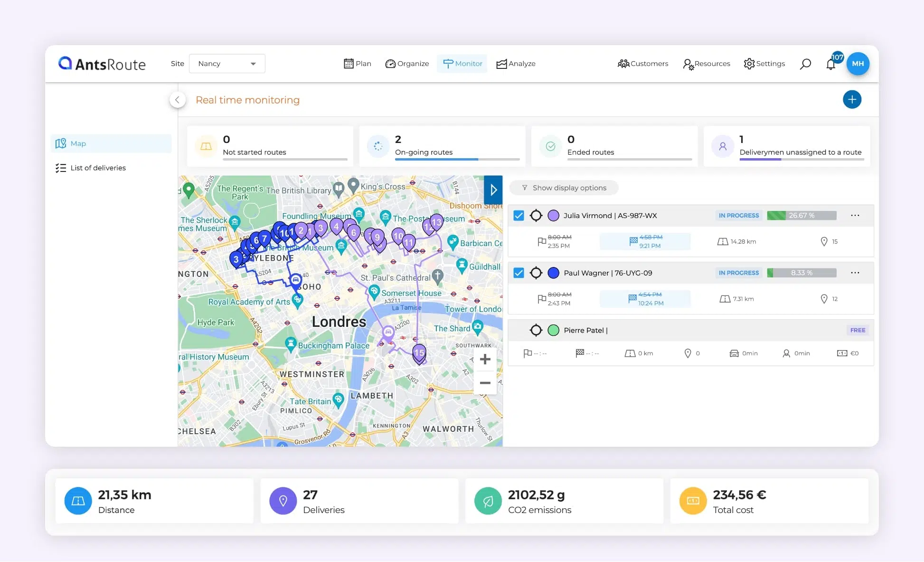924x562 pixels.
Task: Expand map panel with blue arrow
Action: pyautogui.click(x=493, y=190)
